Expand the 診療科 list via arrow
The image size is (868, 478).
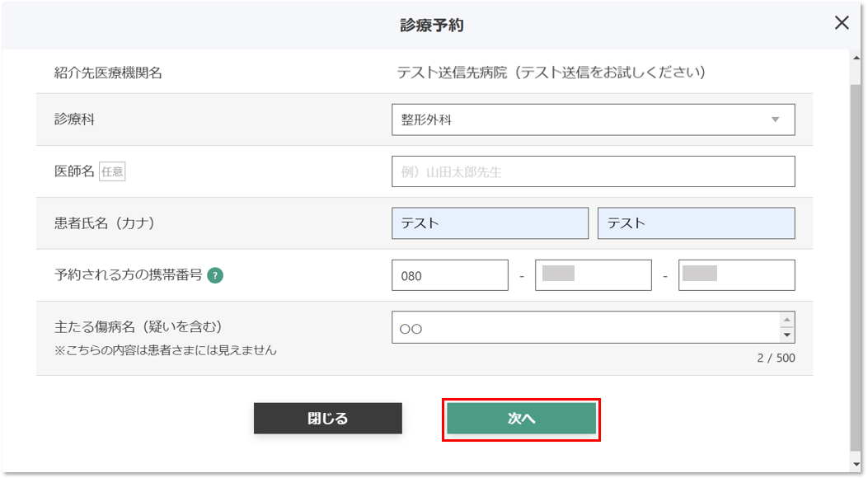pos(775,119)
